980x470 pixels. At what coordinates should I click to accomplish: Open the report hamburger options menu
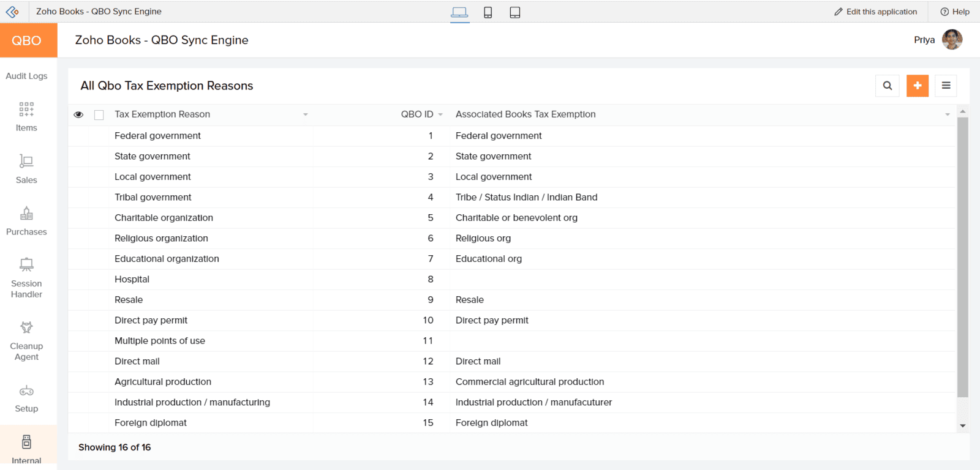click(x=946, y=86)
